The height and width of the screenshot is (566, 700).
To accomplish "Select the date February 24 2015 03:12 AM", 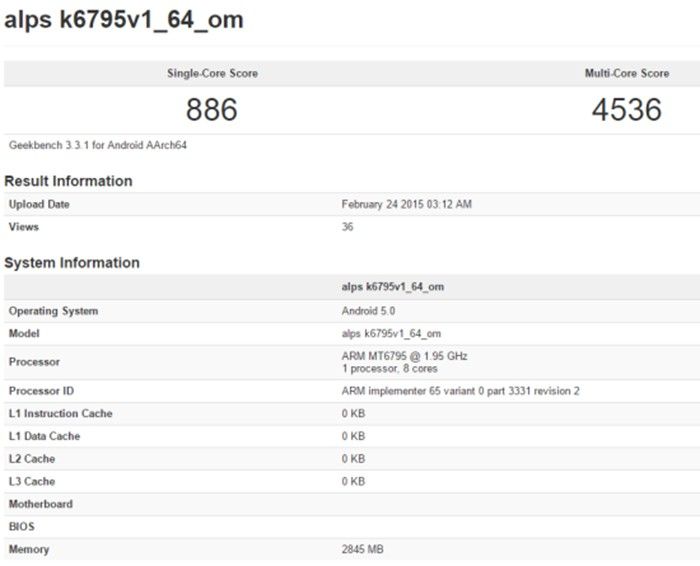I will pos(407,204).
